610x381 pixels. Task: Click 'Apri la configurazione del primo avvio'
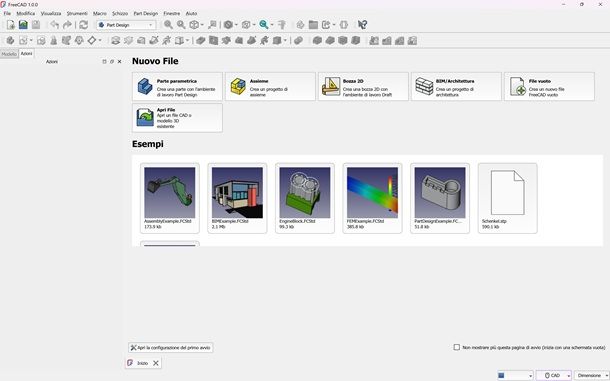(171, 348)
